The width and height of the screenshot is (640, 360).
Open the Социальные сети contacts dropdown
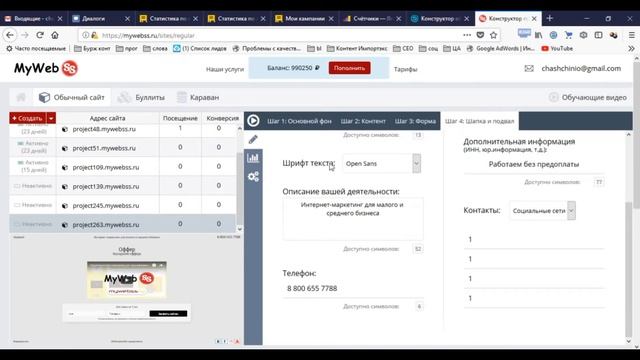[542, 211]
